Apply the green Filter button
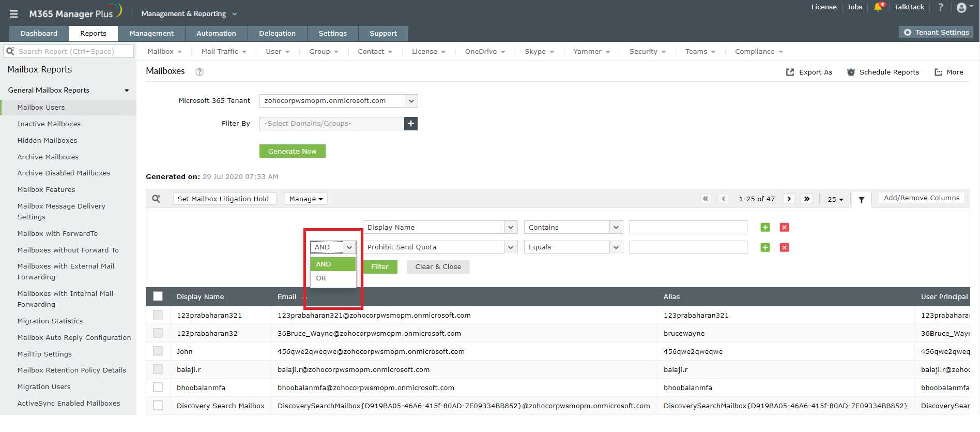The width and height of the screenshot is (980, 432). [380, 267]
